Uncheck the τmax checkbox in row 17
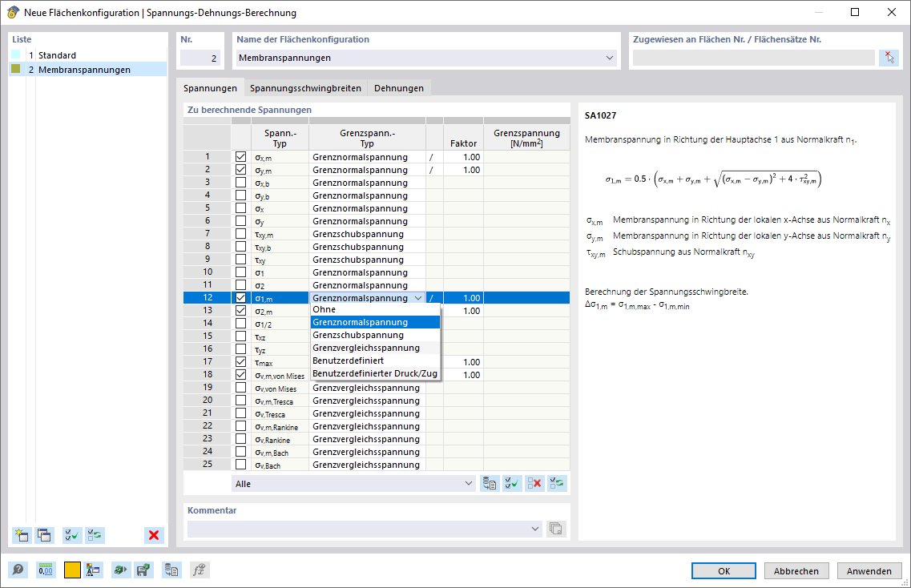The width and height of the screenshot is (911, 588). tap(240, 362)
